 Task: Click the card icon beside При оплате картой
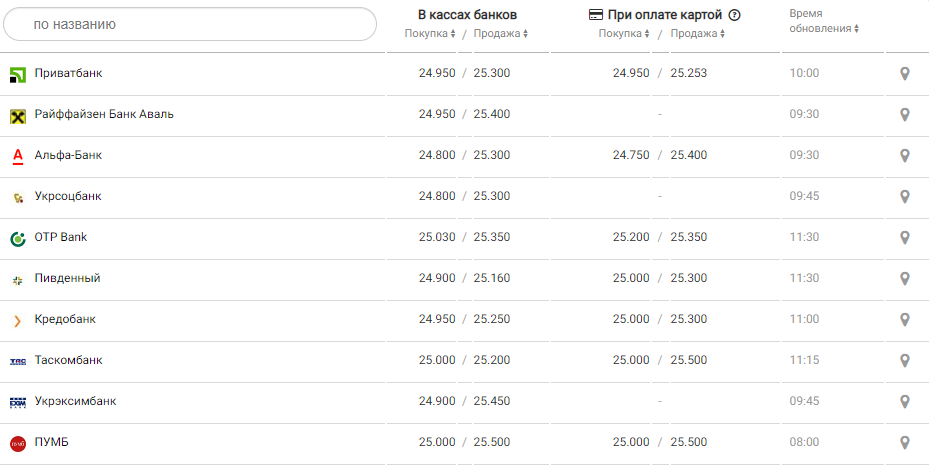tap(595, 15)
